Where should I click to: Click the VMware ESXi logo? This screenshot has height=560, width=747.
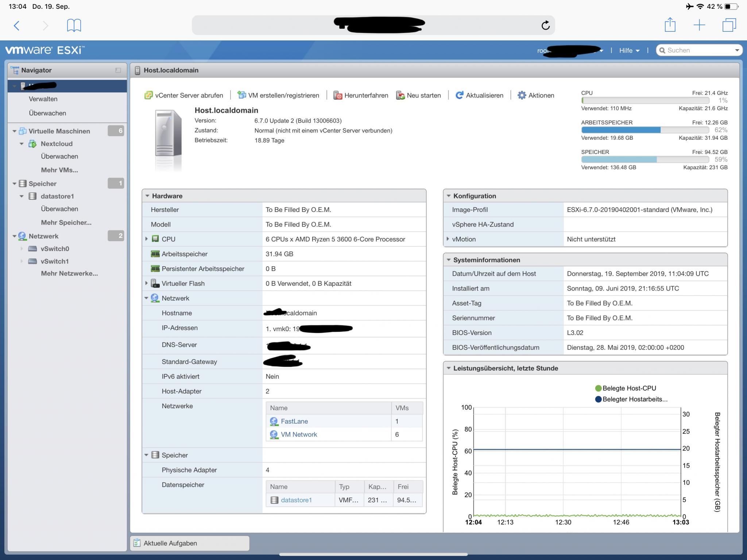(x=45, y=50)
